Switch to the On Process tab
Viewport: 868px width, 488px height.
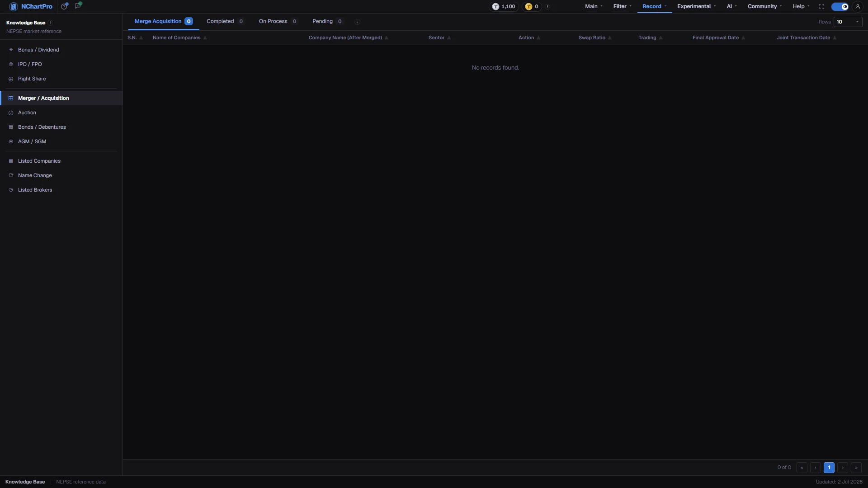coord(278,21)
